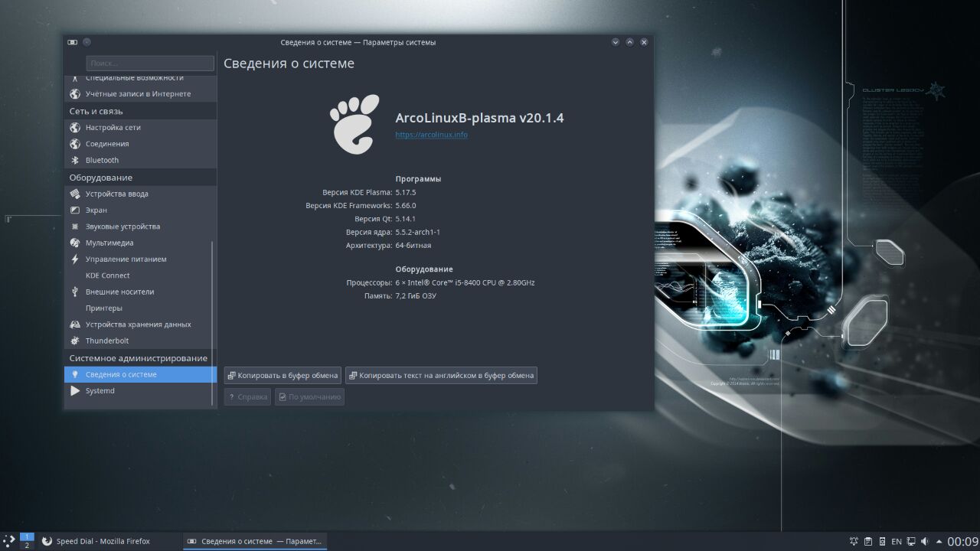Viewport: 980px width, 551px height.
Task: Open Соединения network icon
Action: (x=75, y=144)
